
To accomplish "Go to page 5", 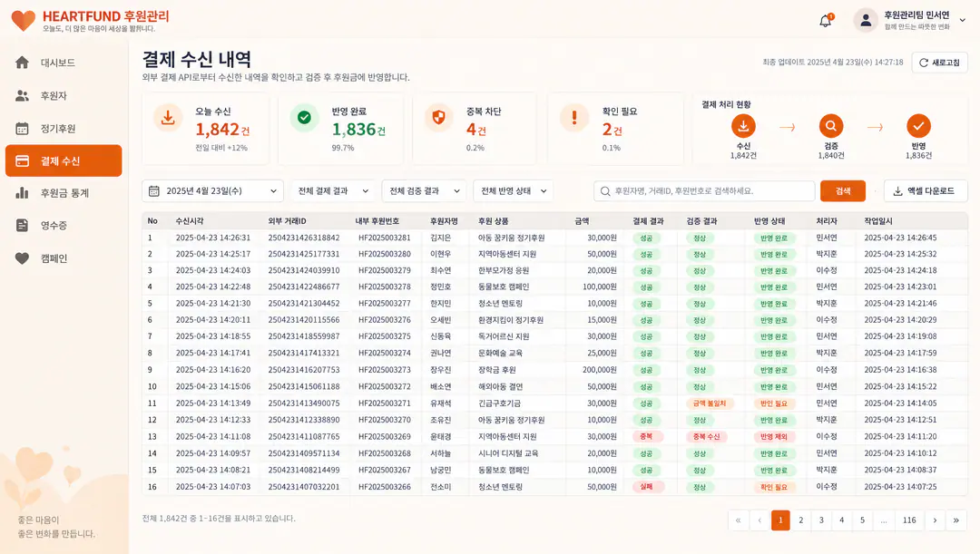I will (x=863, y=520).
